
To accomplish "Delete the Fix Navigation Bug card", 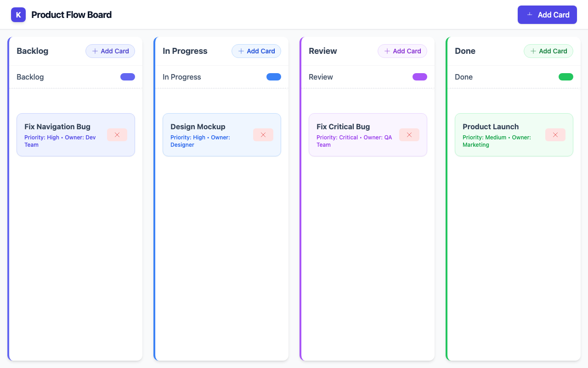I will pos(117,135).
